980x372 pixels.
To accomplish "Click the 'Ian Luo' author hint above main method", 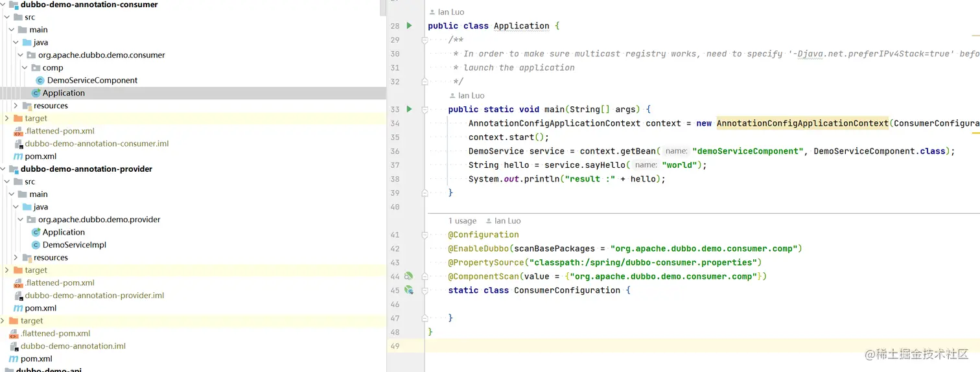I will [467, 95].
